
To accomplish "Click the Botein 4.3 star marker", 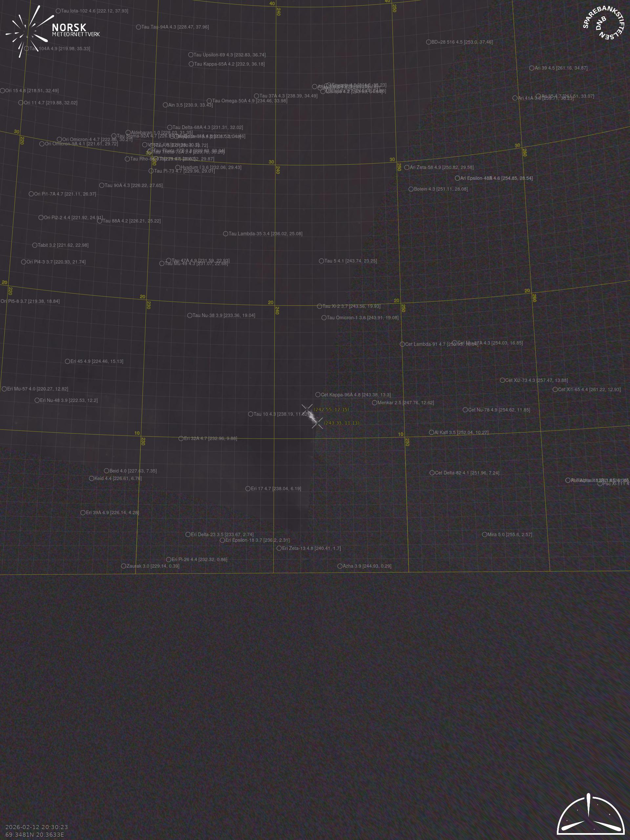I will [x=411, y=189].
